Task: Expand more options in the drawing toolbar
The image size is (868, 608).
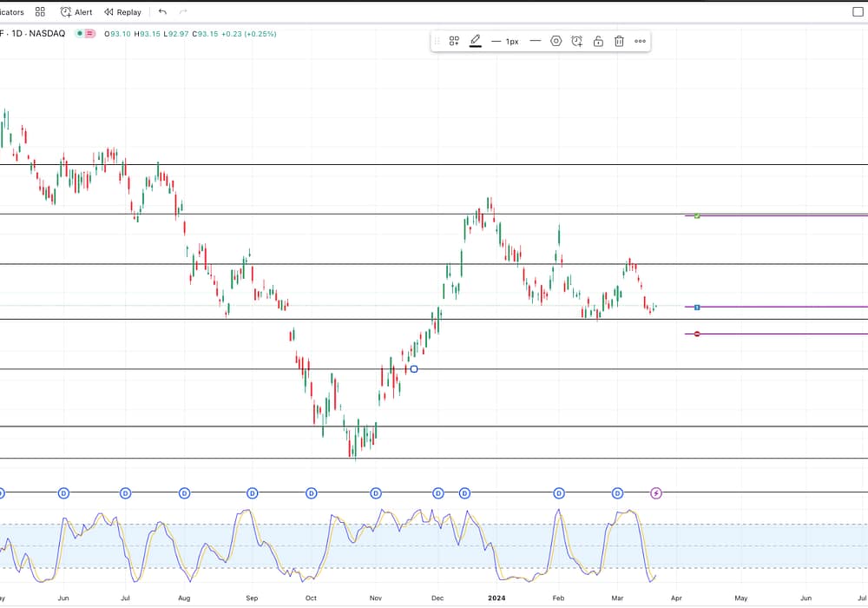Action: [x=640, y=41]
